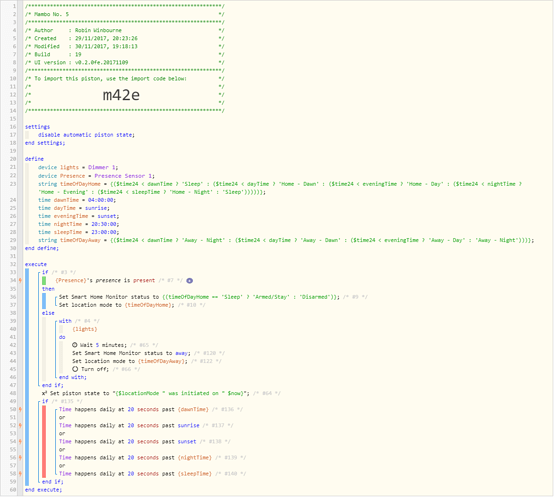Click 'time nightTime = 20:30:00;' line
Screen dimensions: 556x500
coord(79,225)
